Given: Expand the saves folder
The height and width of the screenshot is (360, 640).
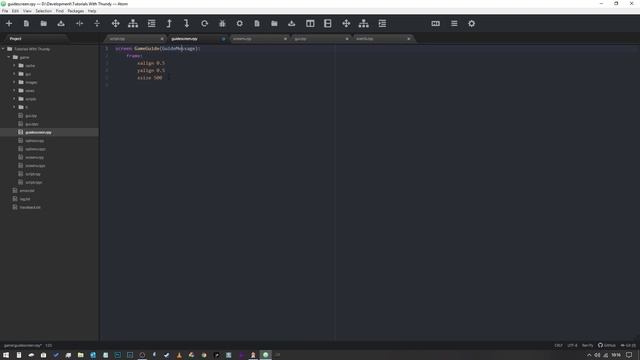Looking at the screenshot, I should pyautogui.click(x=14, y=90).
